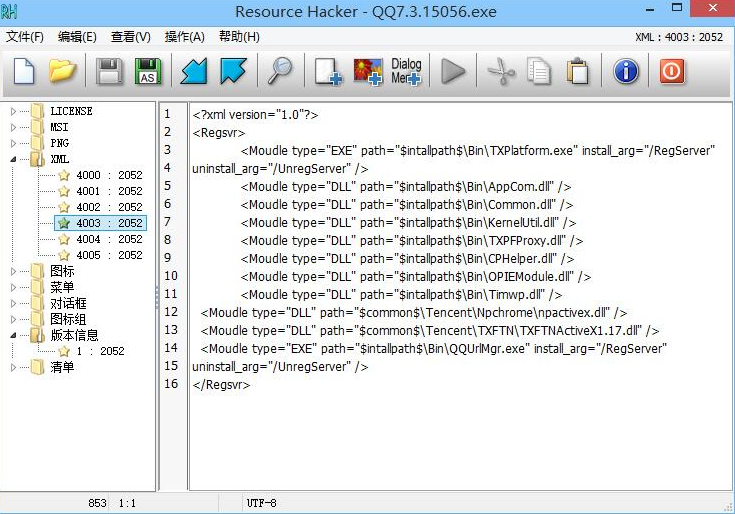Image resolution: width=735 pixels, height=514 pixels.
Task: Open the 帮助(H) menu
Action: [x=239, y=37]
